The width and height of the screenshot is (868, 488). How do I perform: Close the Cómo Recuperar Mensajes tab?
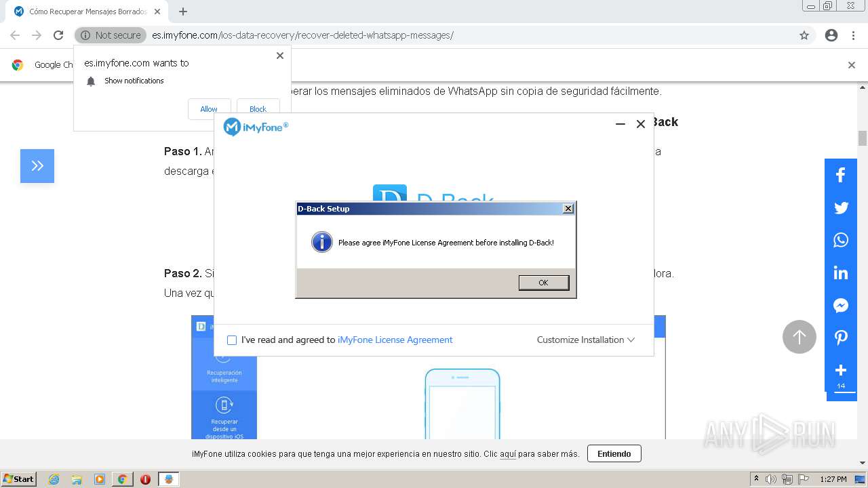coord(158,12)
